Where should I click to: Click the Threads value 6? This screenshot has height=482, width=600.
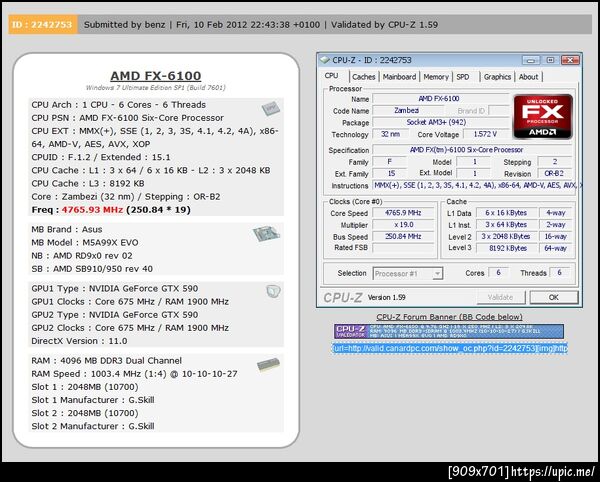559,273
